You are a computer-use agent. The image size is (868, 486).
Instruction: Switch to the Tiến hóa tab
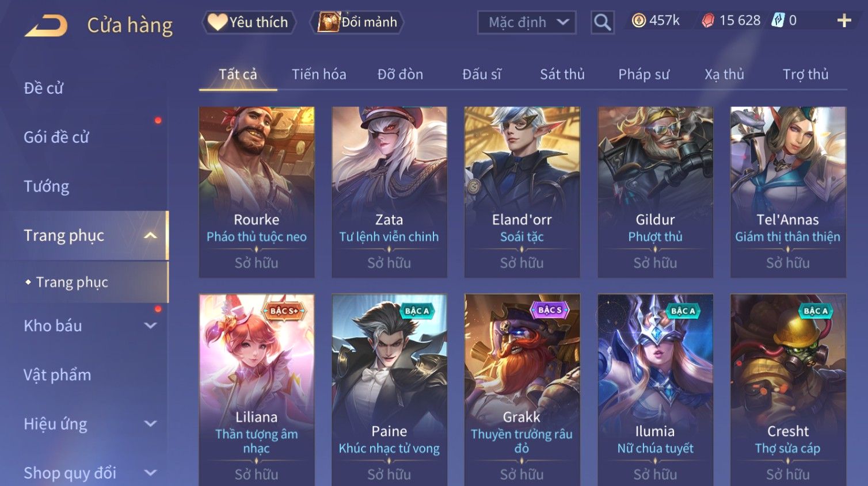click(319, 74)
